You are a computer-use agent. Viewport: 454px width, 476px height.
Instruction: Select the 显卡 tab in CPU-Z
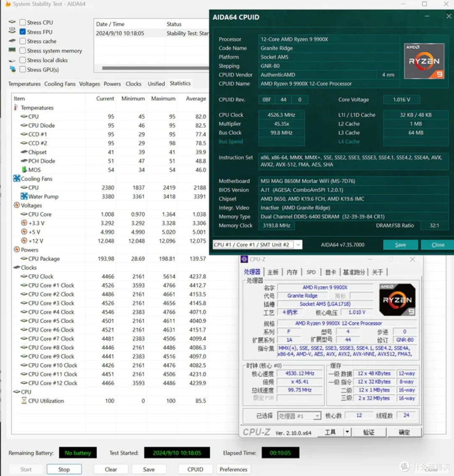(330, 272)
